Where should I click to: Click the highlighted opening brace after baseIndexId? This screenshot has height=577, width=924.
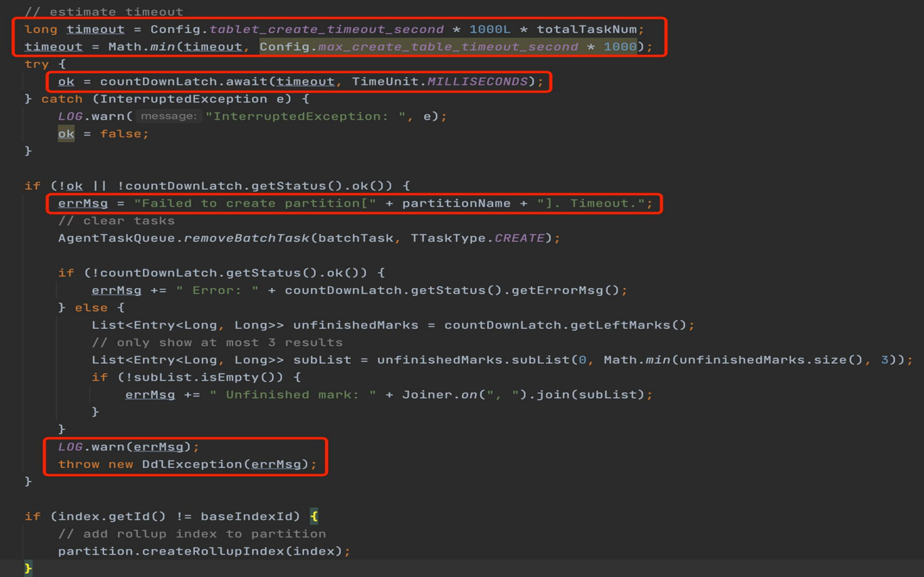click(x=314, y=516)
